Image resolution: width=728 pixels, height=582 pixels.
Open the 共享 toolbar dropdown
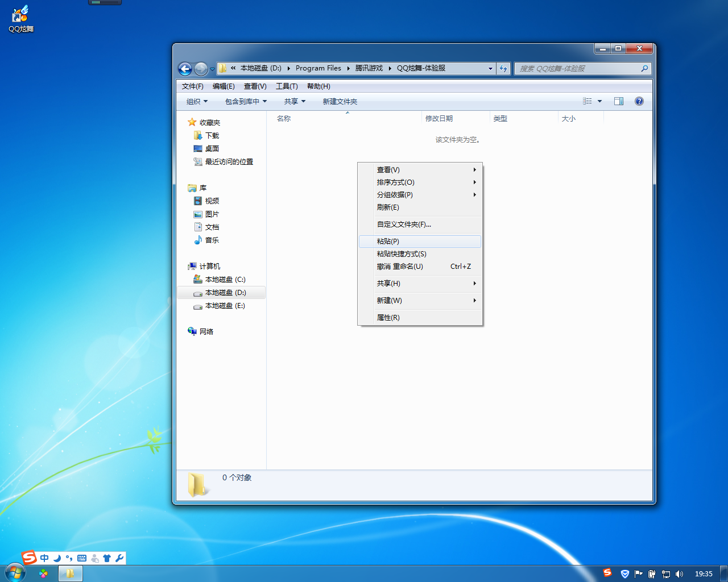pyautogui.click(x=295, y=102)
